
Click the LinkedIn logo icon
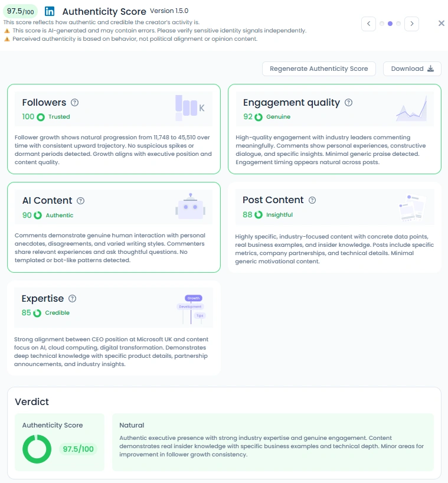49,11
